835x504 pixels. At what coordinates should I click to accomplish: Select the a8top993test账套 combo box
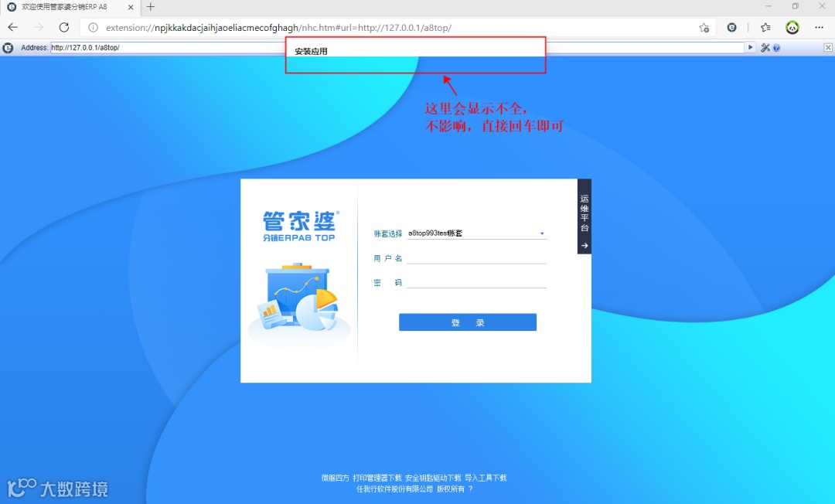477,233
